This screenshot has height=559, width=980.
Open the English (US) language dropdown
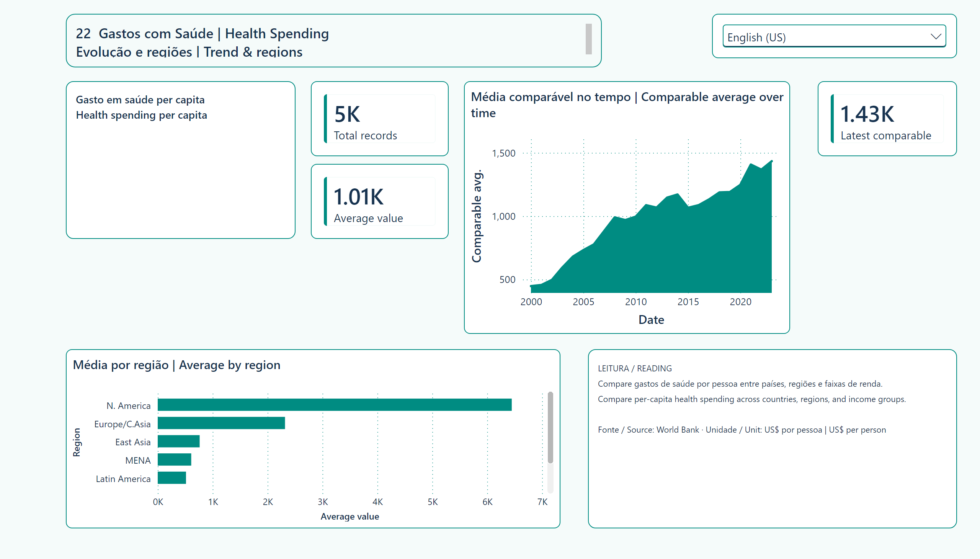point(834,37)
